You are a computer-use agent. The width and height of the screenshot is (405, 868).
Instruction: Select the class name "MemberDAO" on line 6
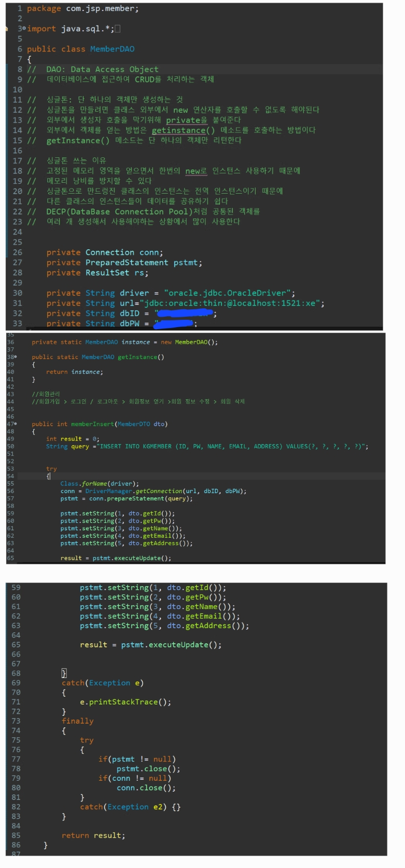click(x=112, y=49)
